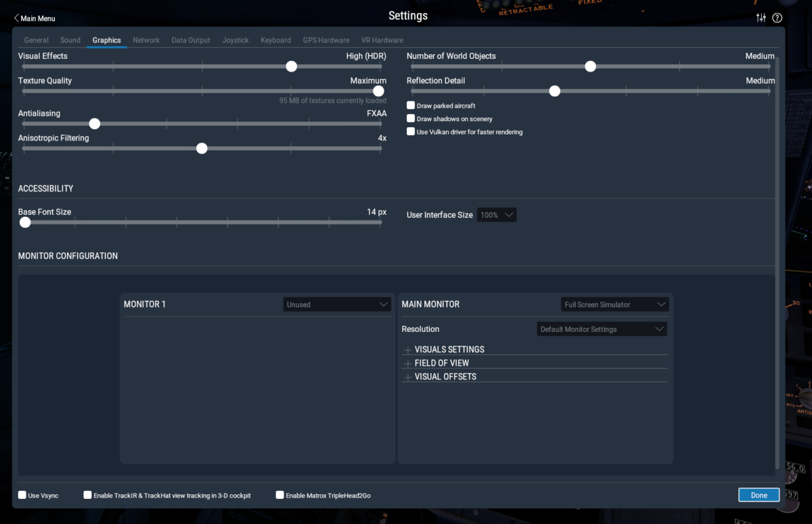Return to the Main Menu
The height and width of the screenshot is (524, 812).
coord(34,18)
